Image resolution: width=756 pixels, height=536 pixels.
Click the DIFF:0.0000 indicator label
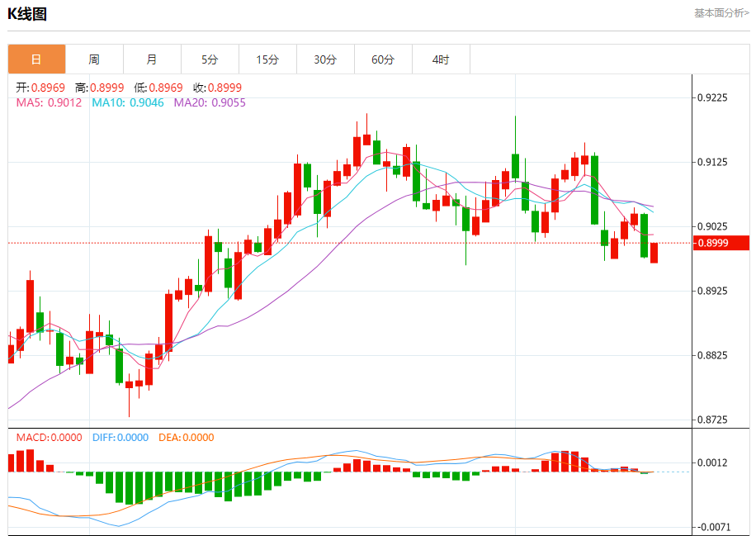120,438
